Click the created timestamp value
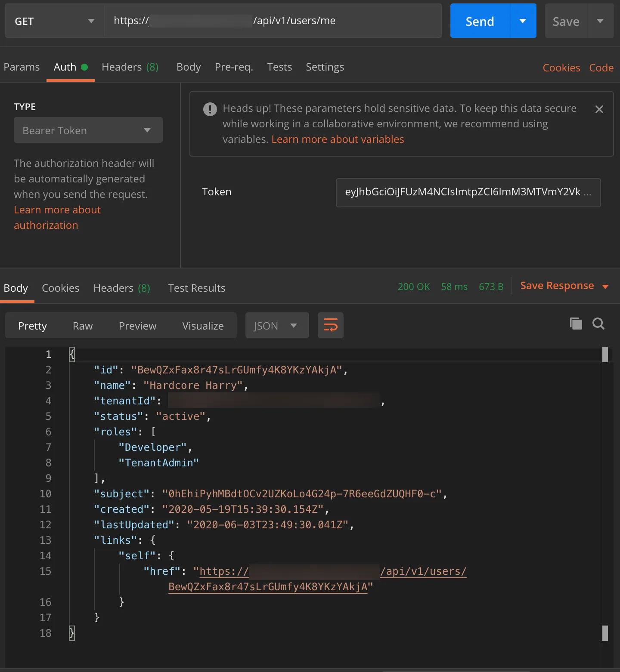The width and height of the screenshot is (620, 672). tap(243, 509)
